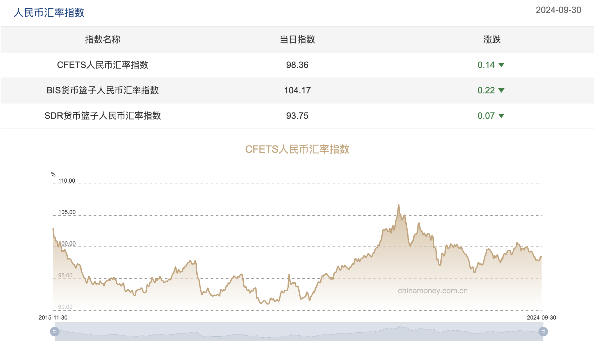Click the green triangle beside 0.14
This screenshot has height=364, width=596.
[x=502, y=65]
